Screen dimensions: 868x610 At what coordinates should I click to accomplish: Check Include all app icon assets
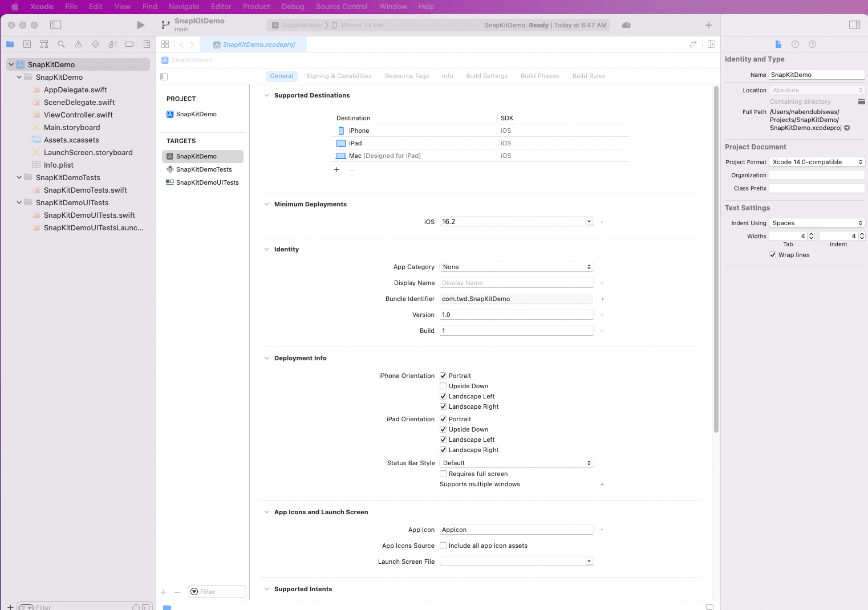point(443,546)
